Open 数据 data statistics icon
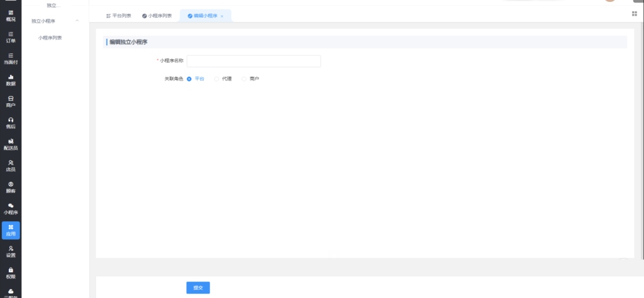Viewport: 644px width, 298px height. [11, 80]
